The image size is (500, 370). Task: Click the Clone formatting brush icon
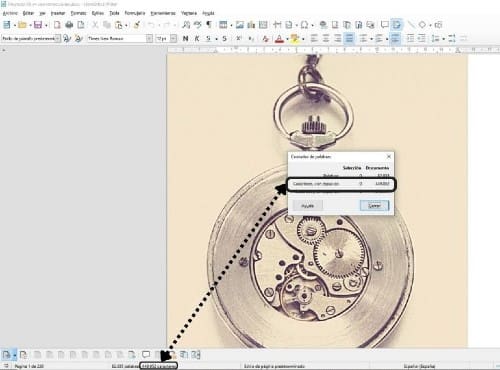point(137,25)
